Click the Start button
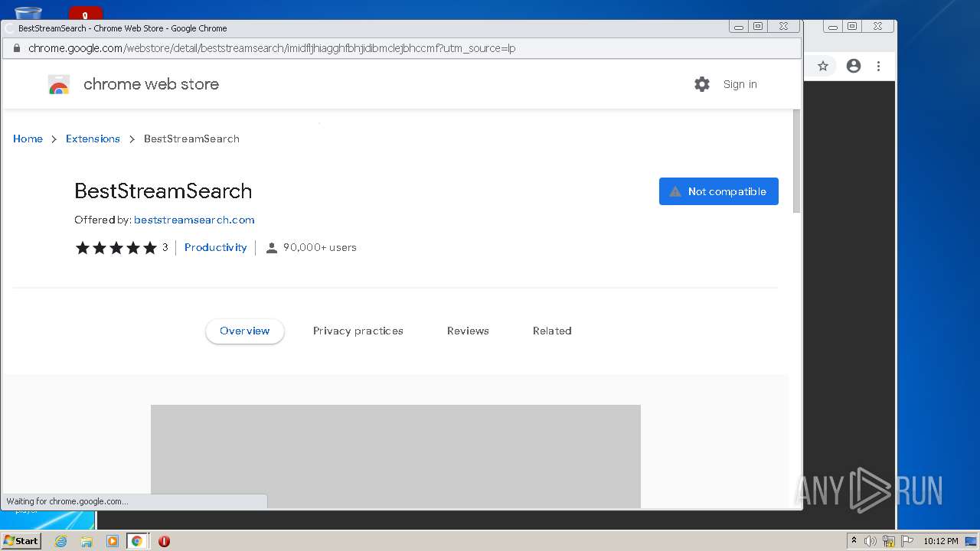980x551 pixels. [21, 541]
